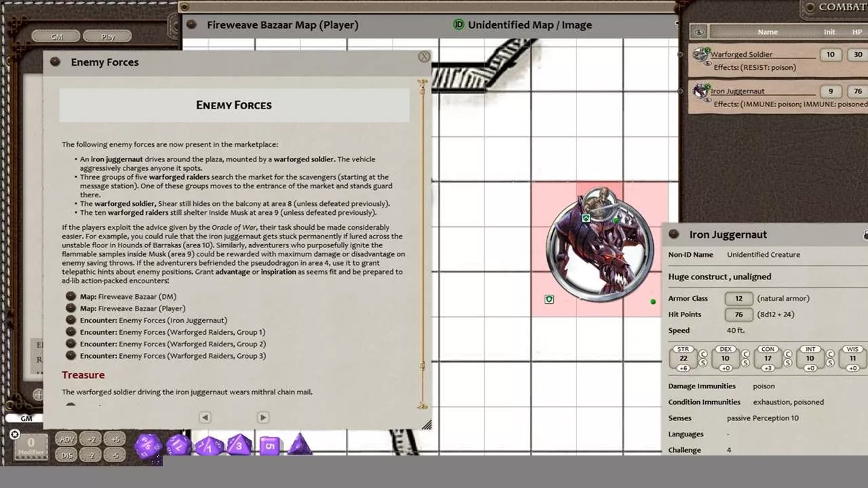Open the Fireweave Bazaar (DM) map link icon
The width and height of the screenshot is (868, 488).
71,296
